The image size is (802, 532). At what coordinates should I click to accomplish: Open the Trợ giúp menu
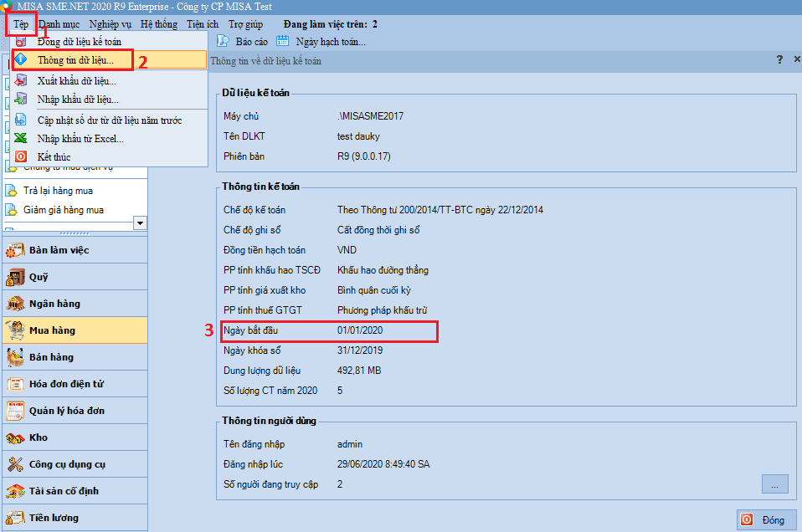coord(245,24)
